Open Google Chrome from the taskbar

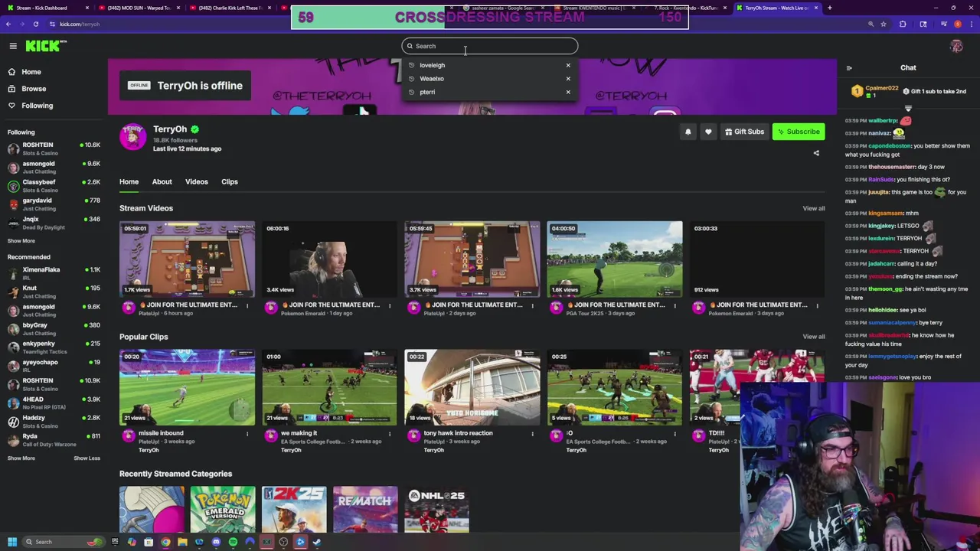click(165, 542)
